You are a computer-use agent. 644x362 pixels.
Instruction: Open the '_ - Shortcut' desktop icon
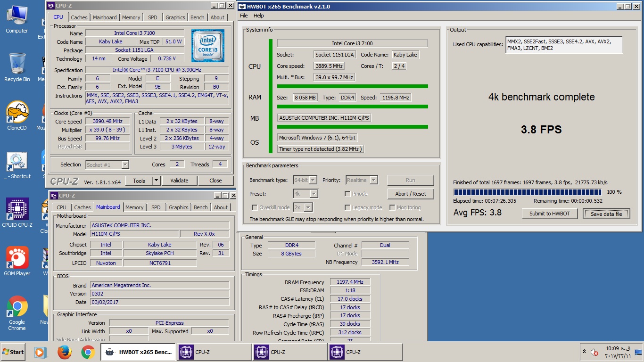17,165
